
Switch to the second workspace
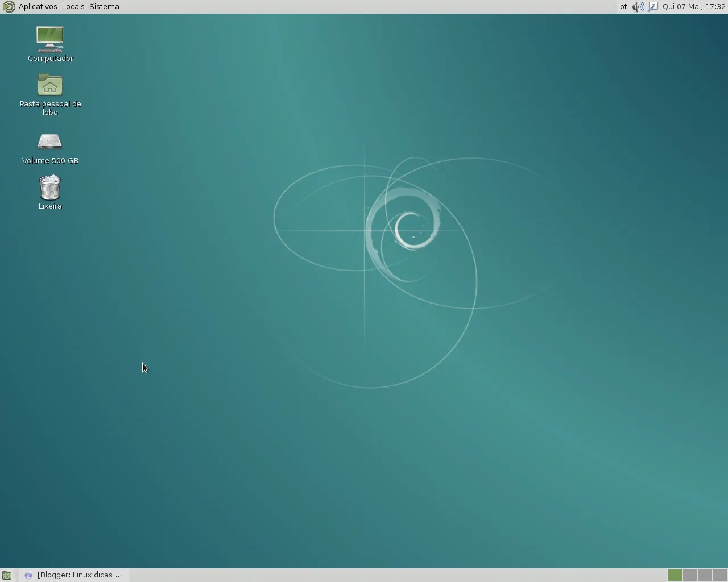(x=690, y=575)
